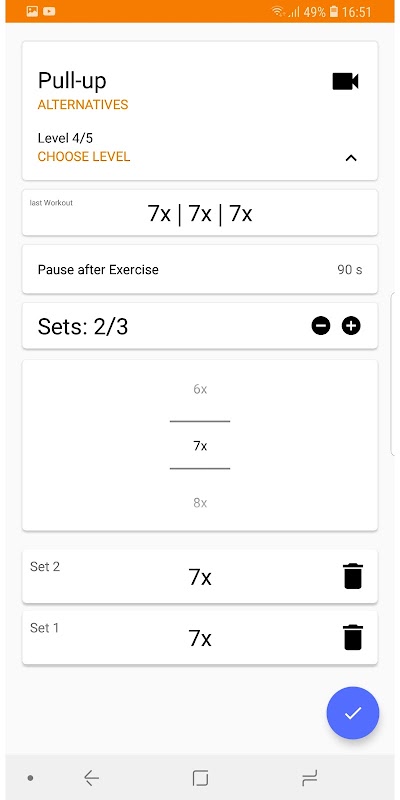Open the Pause after Exercise setting

point(200,269)
